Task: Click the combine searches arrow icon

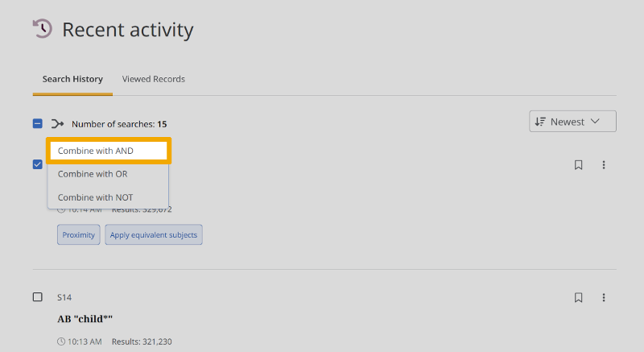Action: coord(57,124)
